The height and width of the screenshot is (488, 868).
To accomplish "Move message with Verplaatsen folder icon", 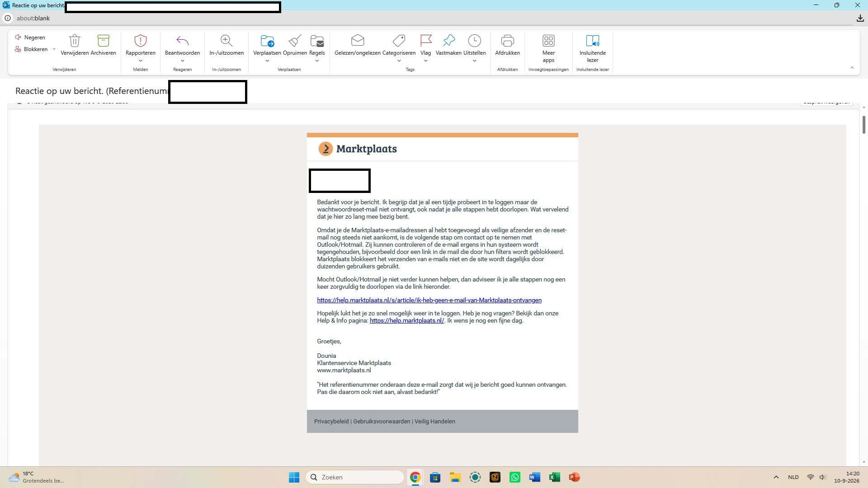I will click(267, 41).
